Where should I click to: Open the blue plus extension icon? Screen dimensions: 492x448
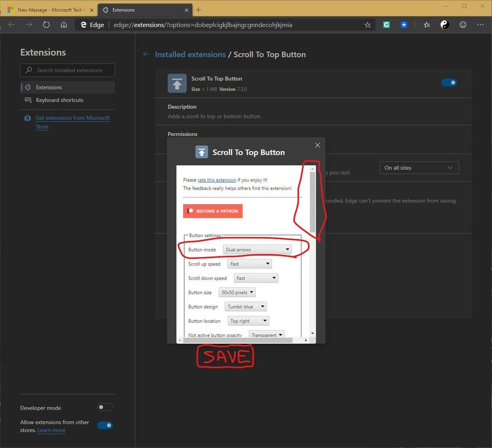coord(404,25)
